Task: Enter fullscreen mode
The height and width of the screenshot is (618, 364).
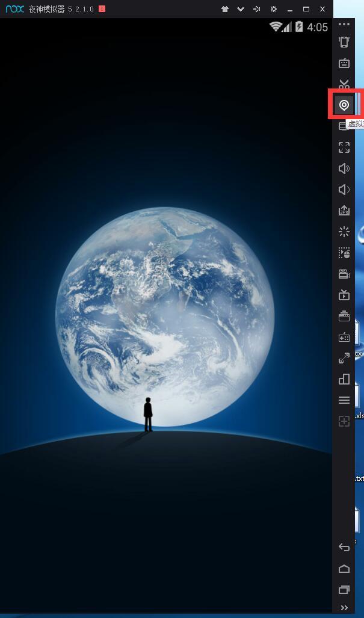Action: [344, 147]
